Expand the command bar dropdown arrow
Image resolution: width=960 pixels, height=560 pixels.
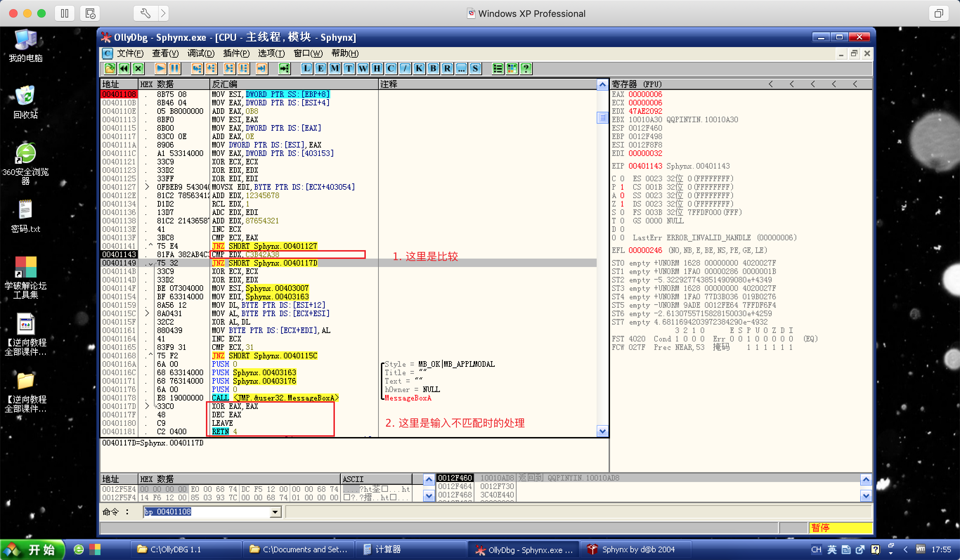click(x=275, y=512)
